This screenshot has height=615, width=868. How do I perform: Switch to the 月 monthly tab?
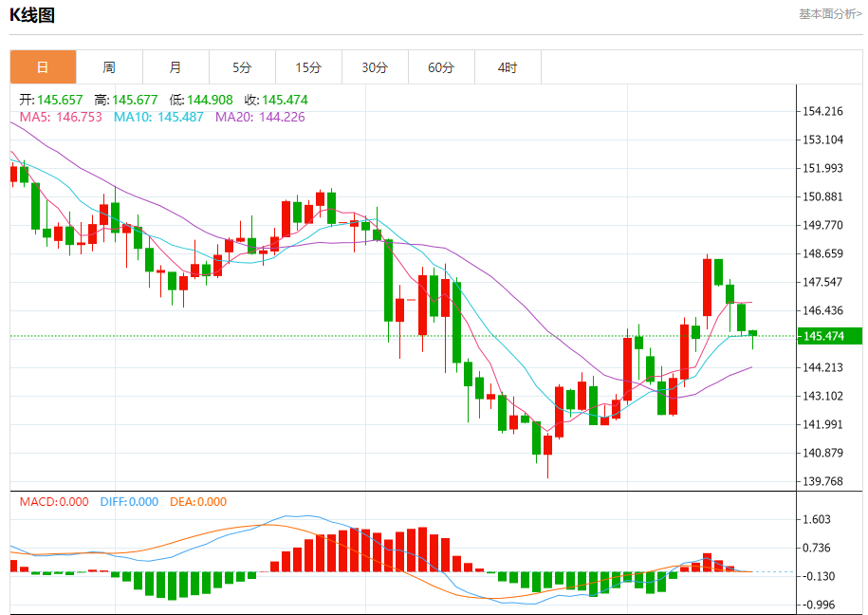176,67
